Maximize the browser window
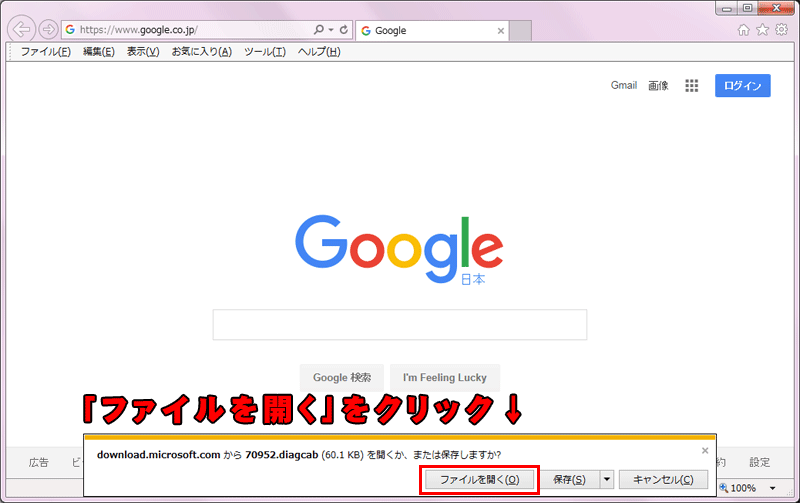This screenshot has width=800, height=503. [x=747, y=8]
